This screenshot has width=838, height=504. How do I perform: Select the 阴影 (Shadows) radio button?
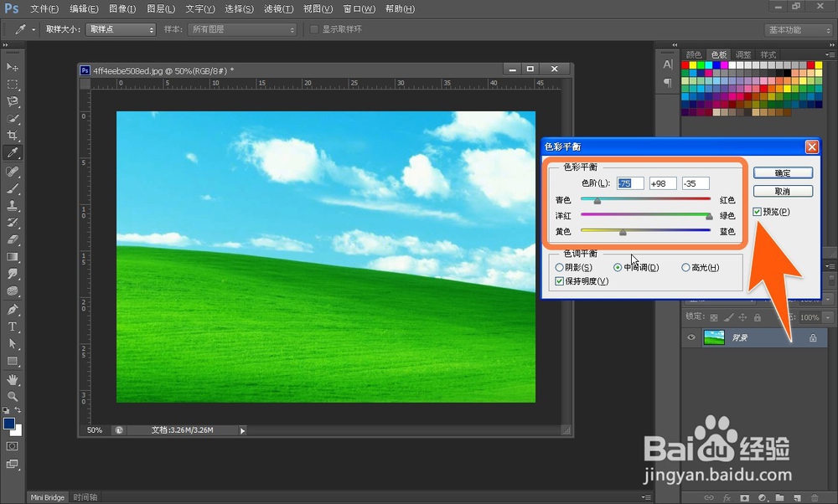point(560,267)
